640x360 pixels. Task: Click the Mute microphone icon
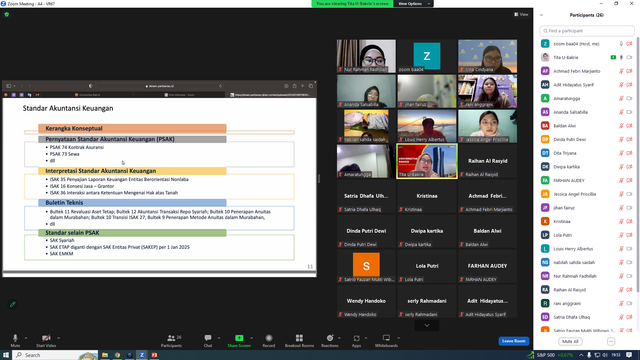(x=15, y=338)
